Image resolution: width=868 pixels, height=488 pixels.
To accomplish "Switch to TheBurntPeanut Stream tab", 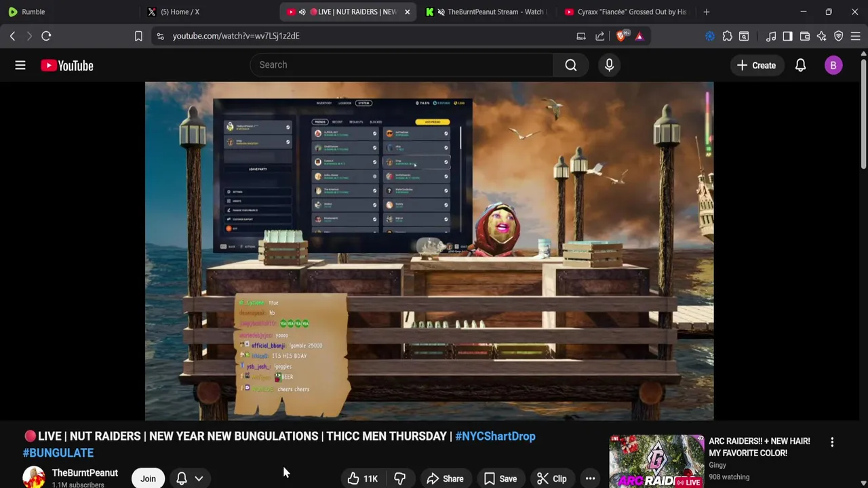I will tap(487, 12).
